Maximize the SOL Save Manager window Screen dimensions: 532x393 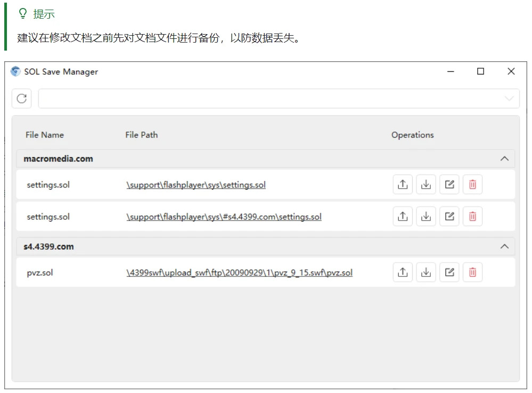click(480, 71)
